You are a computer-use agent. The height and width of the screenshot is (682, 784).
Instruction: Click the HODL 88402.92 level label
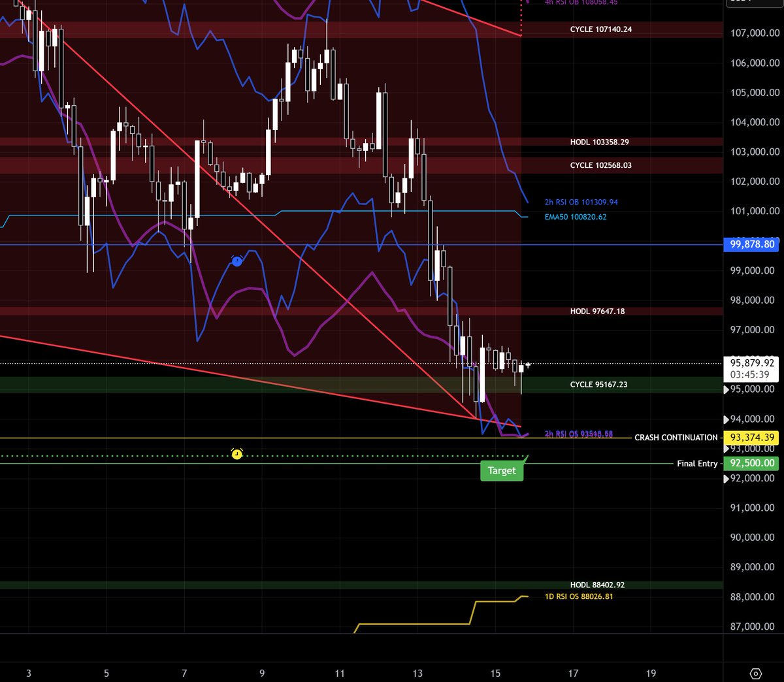coord(598,585)
